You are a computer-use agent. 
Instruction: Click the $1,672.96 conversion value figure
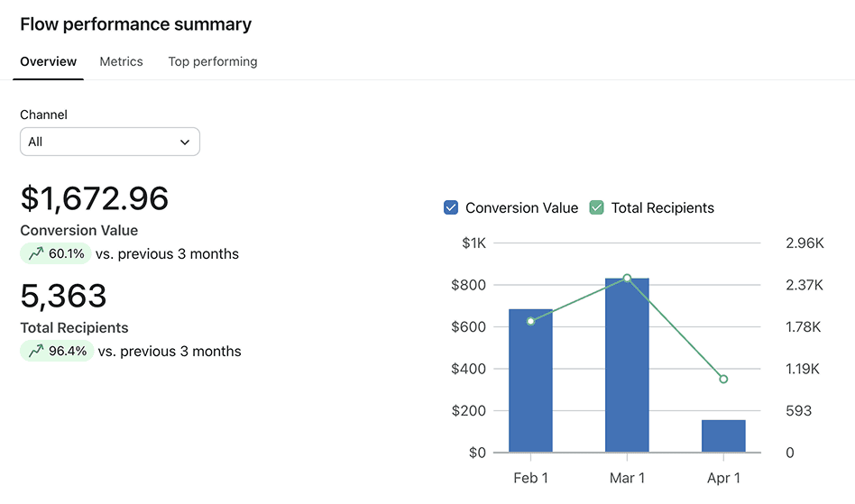95,198
